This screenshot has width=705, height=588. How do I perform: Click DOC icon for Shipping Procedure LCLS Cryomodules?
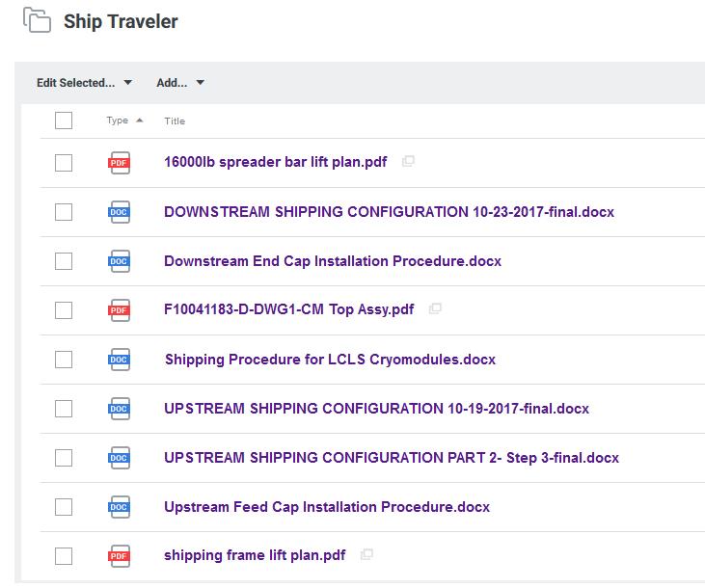(x=119, y=360)
